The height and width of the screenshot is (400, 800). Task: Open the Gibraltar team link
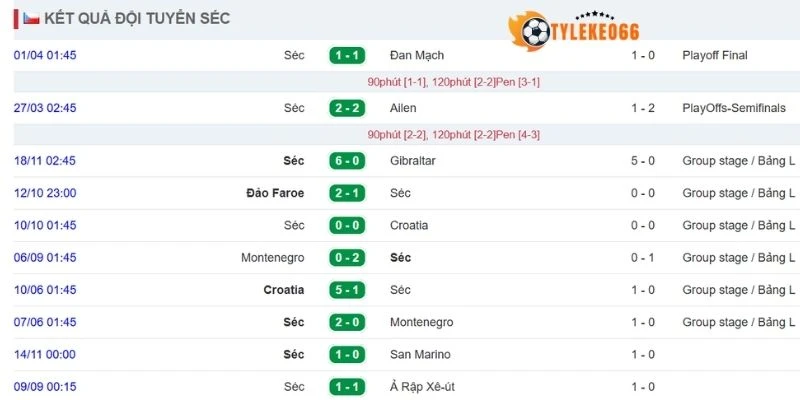413,160
